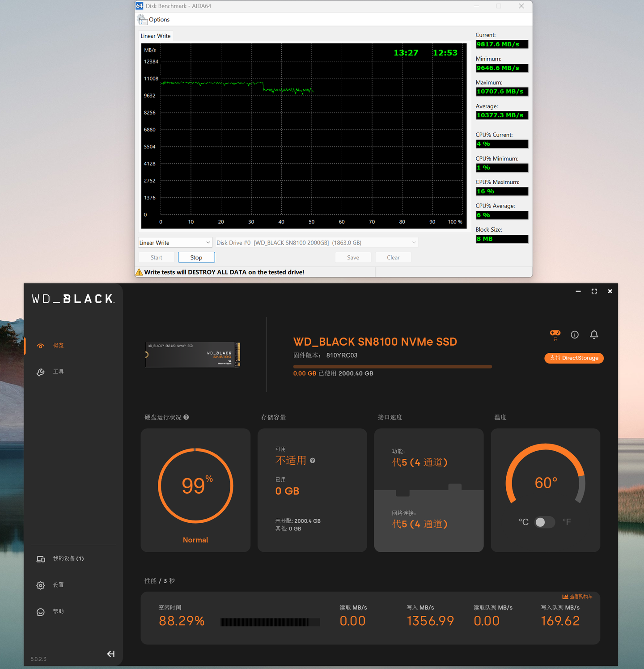Click the Average speed value 10377.3 MB/s
644x669 pixels.
(502, 115)
